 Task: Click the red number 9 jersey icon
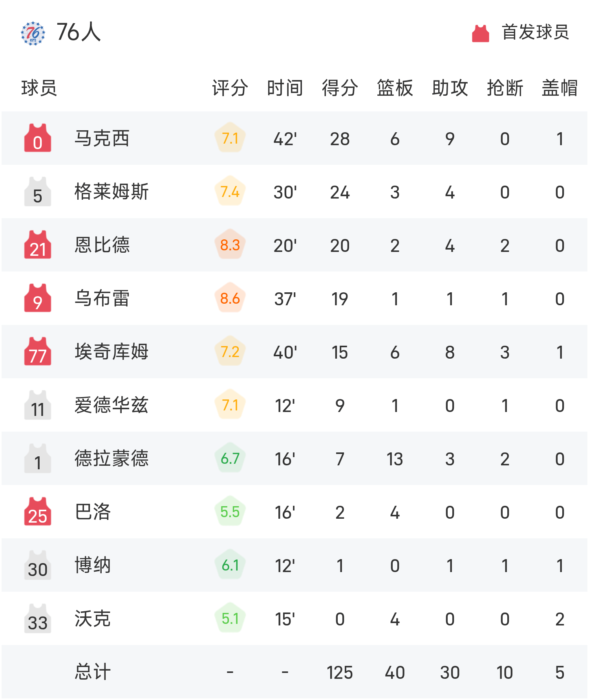tap(38, 298)
